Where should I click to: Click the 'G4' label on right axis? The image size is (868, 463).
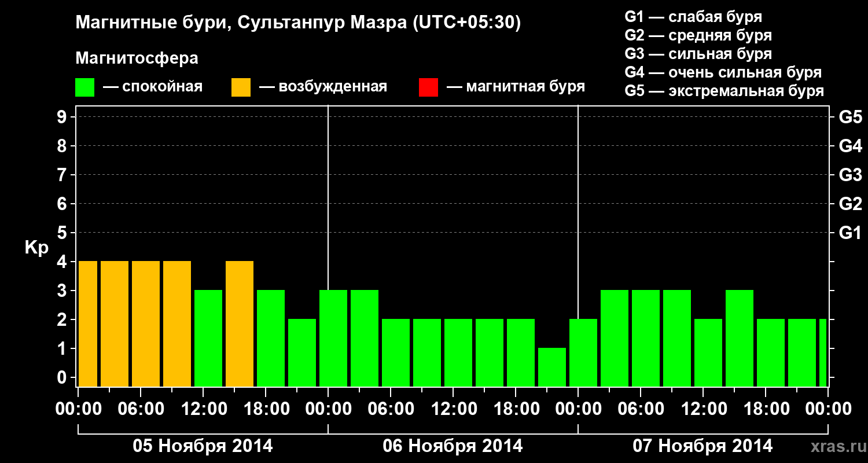coord(850,146)
